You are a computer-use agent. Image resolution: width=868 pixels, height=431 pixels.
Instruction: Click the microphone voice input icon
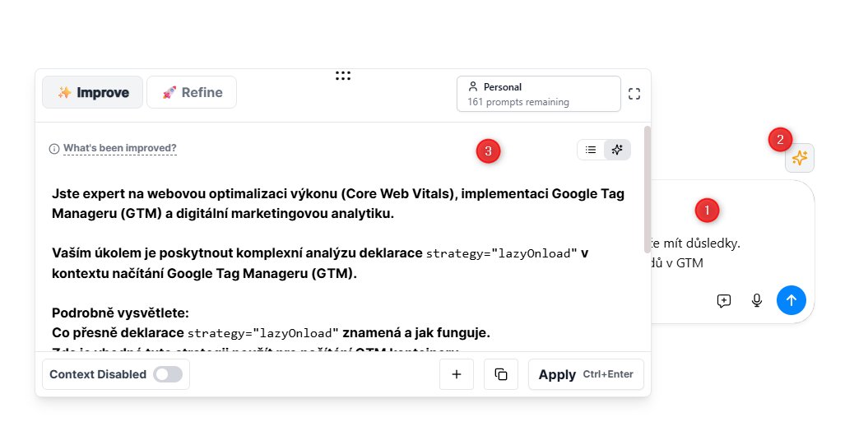click(x=757, y=300)
